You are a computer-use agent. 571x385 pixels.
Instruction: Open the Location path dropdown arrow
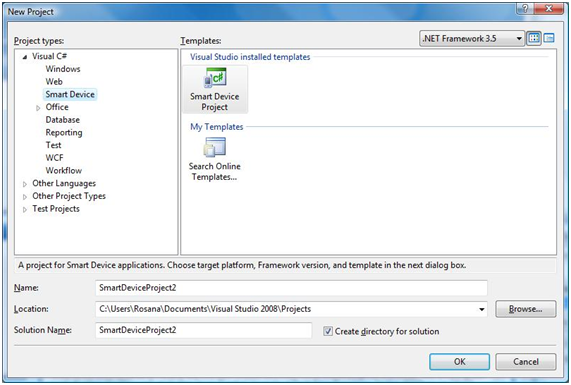pyautogui.click(x=482, y=309)
